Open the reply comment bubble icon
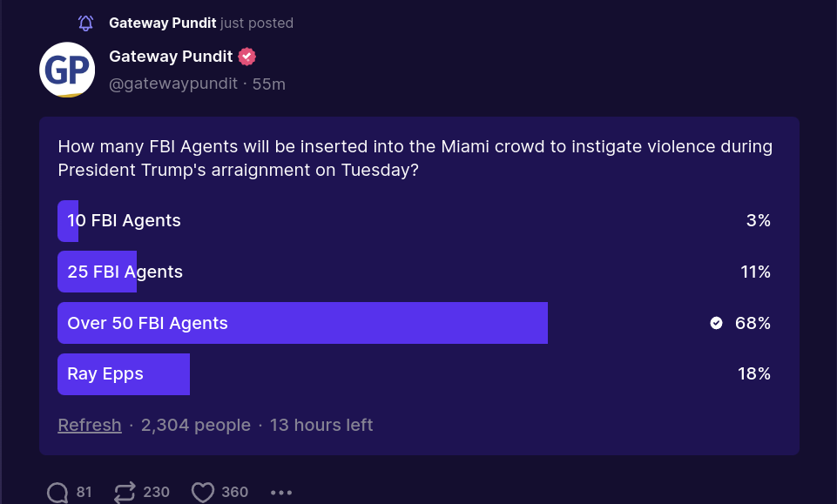Viewport: 837px width, 504px height. [x=57, y=493]
